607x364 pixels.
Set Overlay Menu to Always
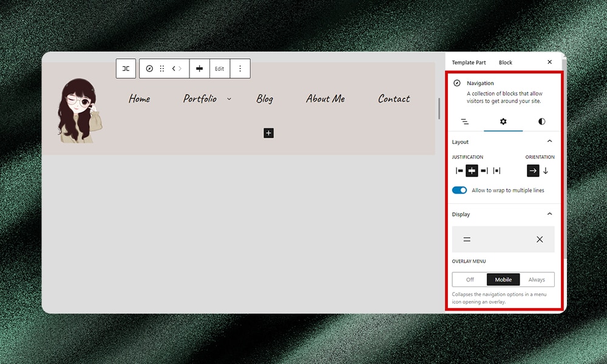point(537,279)
